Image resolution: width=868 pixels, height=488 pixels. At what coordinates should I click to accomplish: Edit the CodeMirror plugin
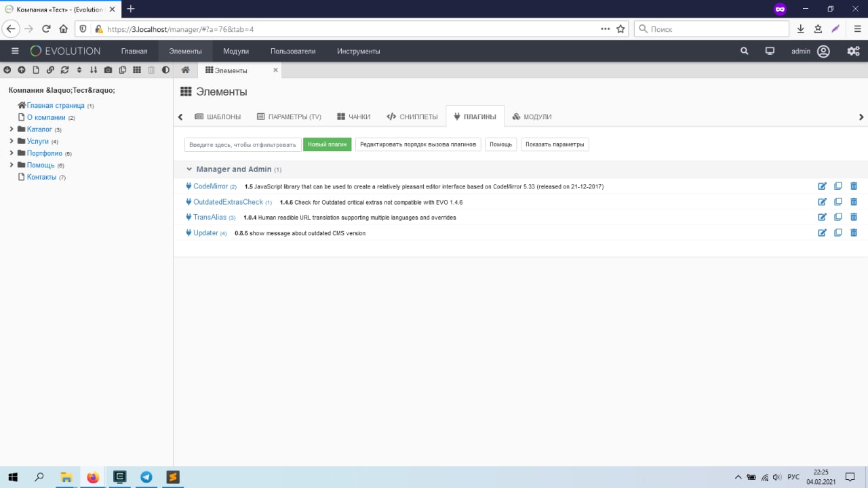click(823, 186)
